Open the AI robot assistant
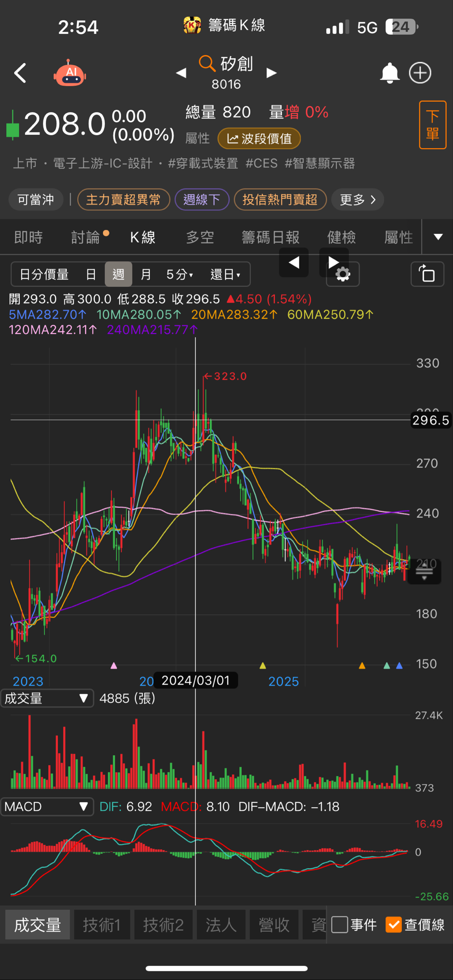Viewport: 453px width, 980px height. click(x=70, y=73)
